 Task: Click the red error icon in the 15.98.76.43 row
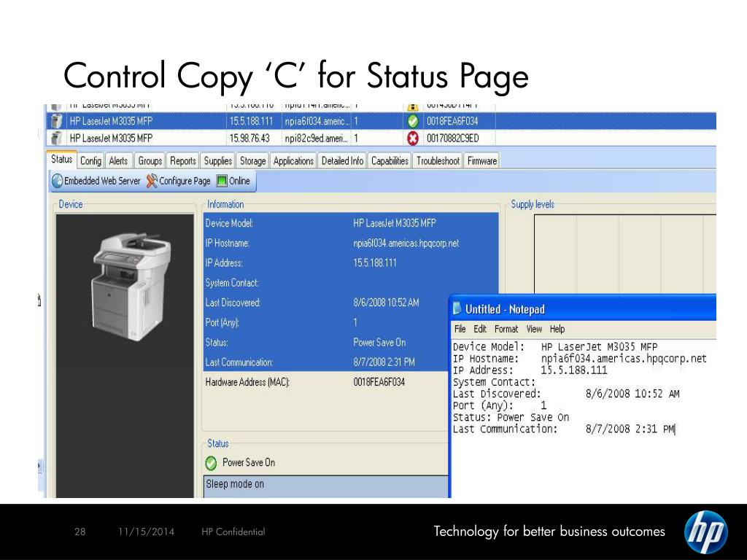413,139
